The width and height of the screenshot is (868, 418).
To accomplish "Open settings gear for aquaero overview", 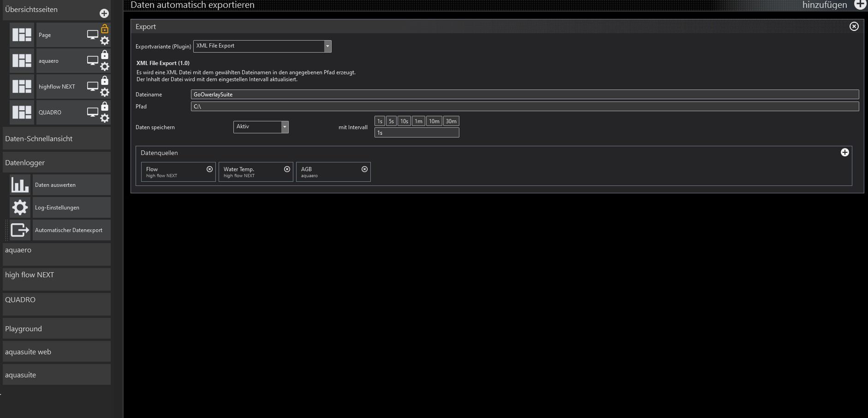I will tap(105, 66).
